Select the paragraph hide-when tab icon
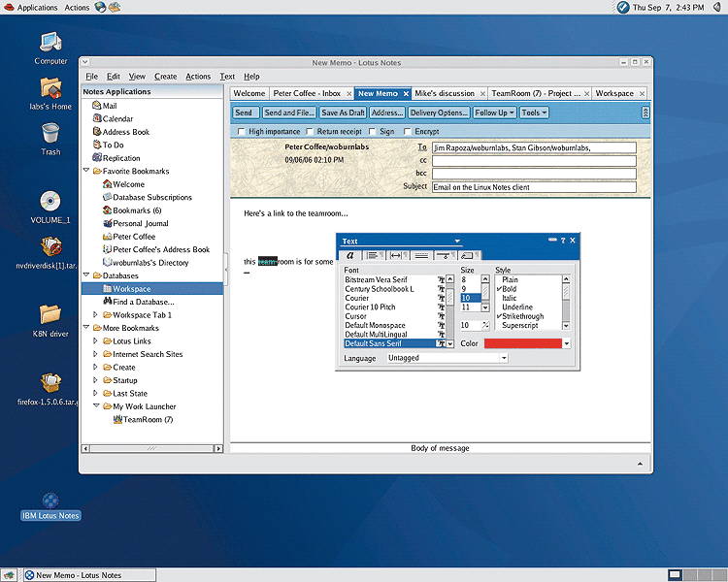This screenshot has width=728, height=582. [x=446, y=255]
